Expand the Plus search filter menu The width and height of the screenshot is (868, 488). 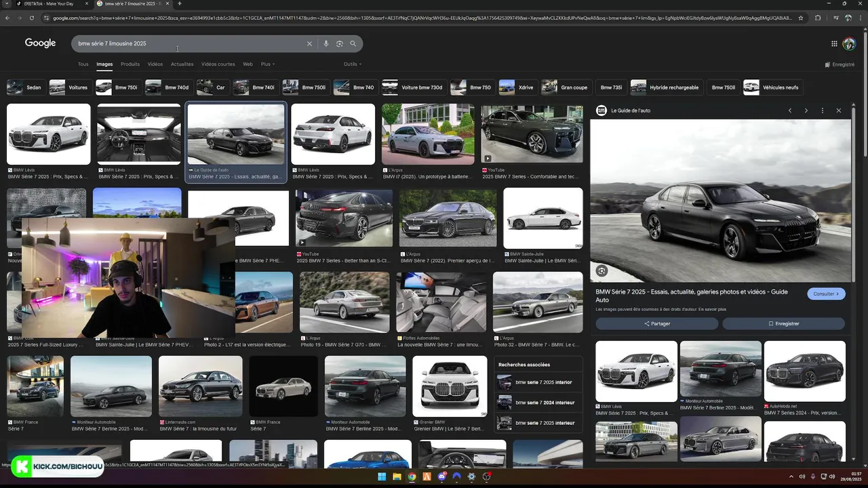pyautogui.click(x=268, y=64)
